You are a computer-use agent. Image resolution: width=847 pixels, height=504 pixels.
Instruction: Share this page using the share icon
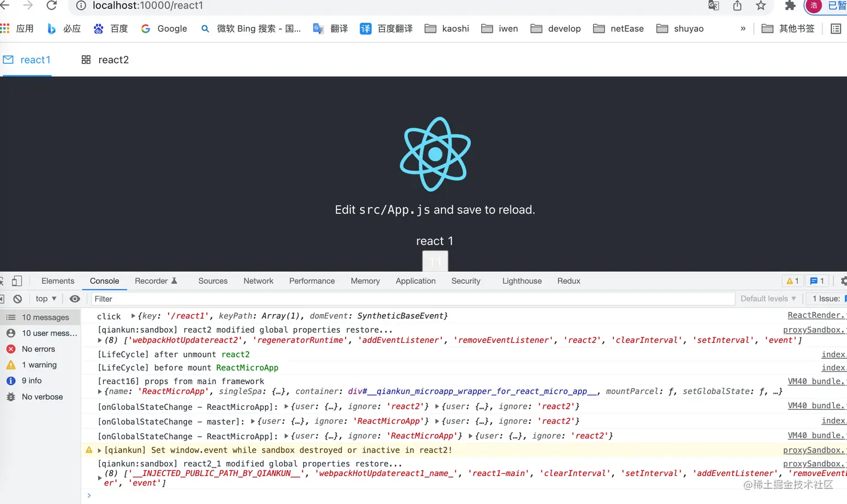(x=737, y=6)
